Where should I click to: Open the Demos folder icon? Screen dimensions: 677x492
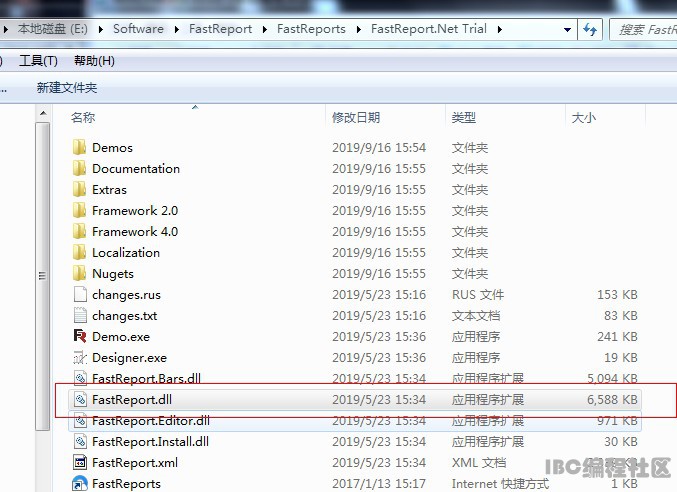pos(79,148)
